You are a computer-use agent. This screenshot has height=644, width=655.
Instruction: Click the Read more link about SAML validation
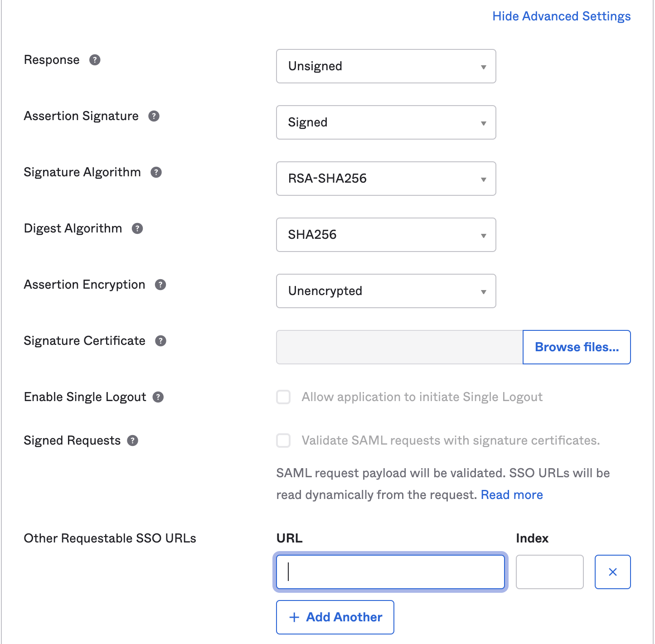[x=511, y=494]
